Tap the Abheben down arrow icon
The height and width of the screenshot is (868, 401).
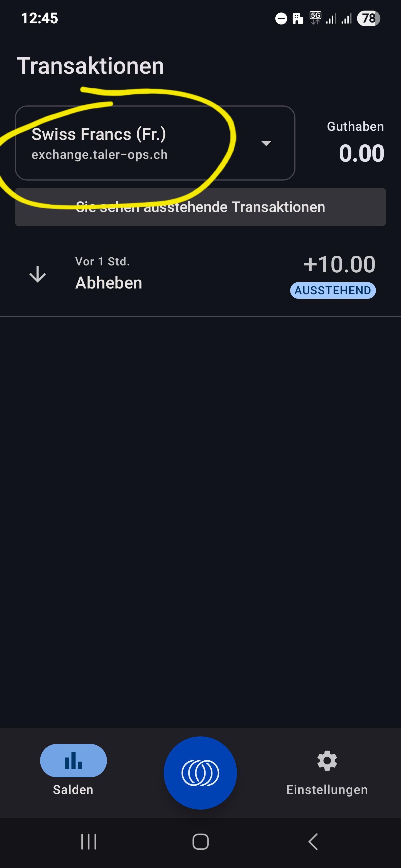coord(37,274)
